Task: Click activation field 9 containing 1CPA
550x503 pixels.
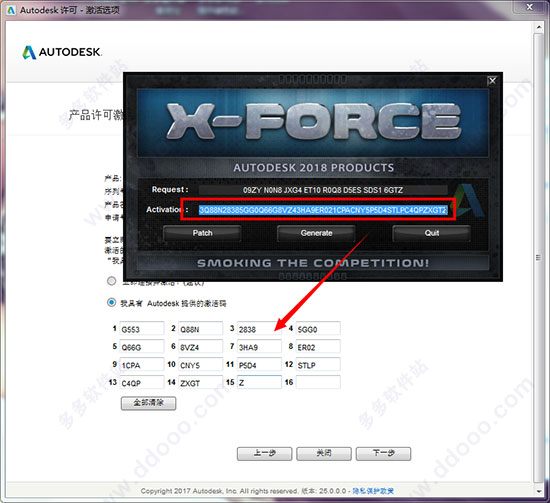Action: point(142,364)
